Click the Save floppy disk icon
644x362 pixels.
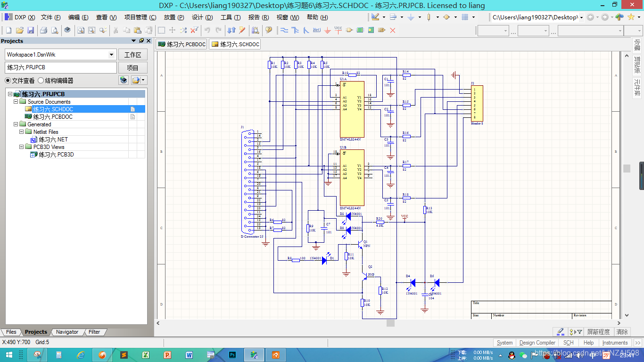[x=31, y=30]
